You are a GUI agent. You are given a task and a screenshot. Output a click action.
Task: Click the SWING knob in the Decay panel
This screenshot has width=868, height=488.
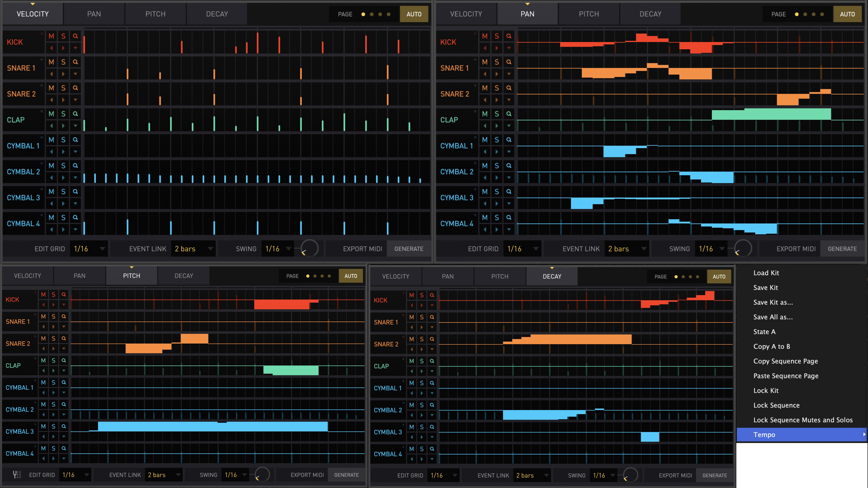click(630, 475)
